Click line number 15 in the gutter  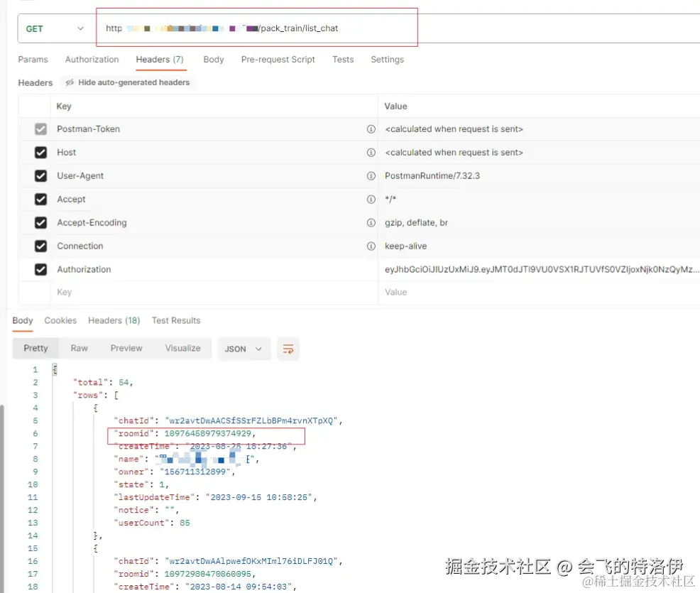33,548
